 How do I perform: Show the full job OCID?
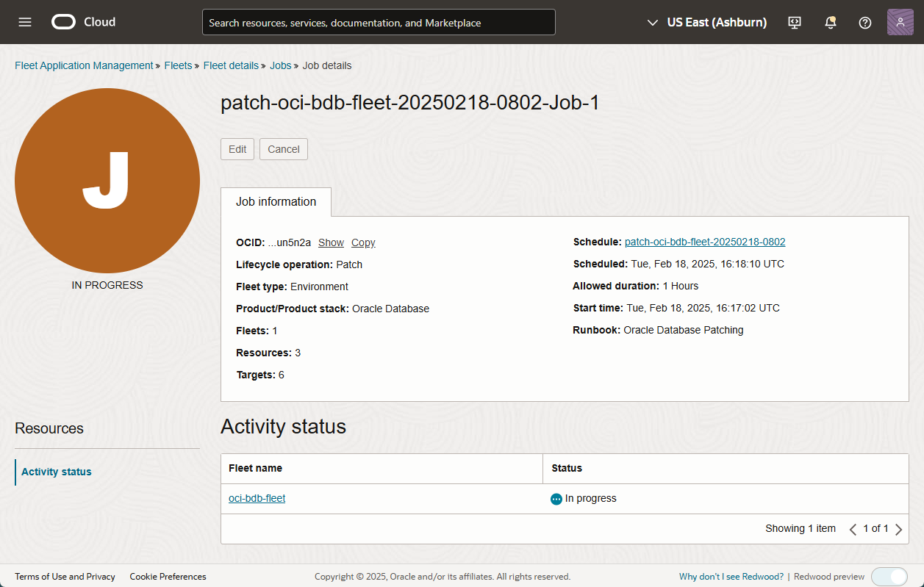331,242
